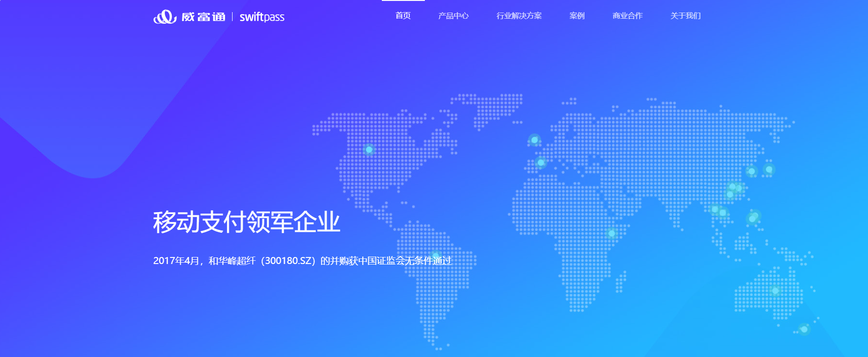Open the 关于我们 menu item
Image resolution: width=868 pixels, height=357 pixels.
coord(686,16)
